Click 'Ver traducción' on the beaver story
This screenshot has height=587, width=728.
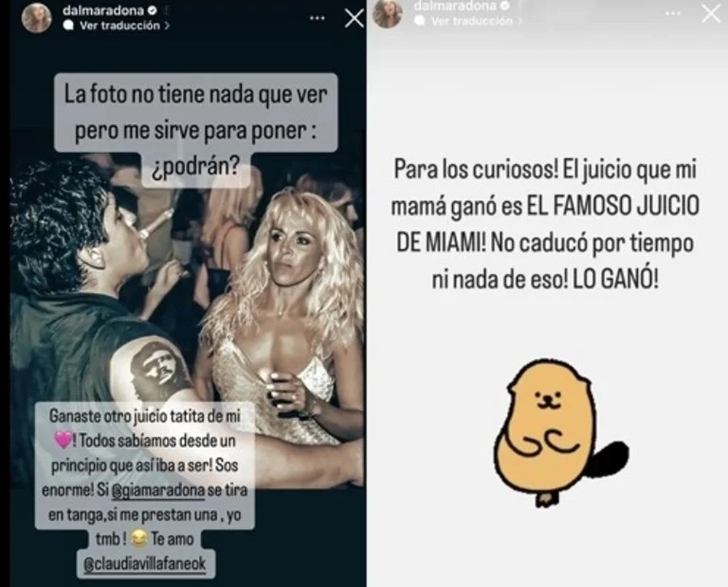[x=472, y=21]
